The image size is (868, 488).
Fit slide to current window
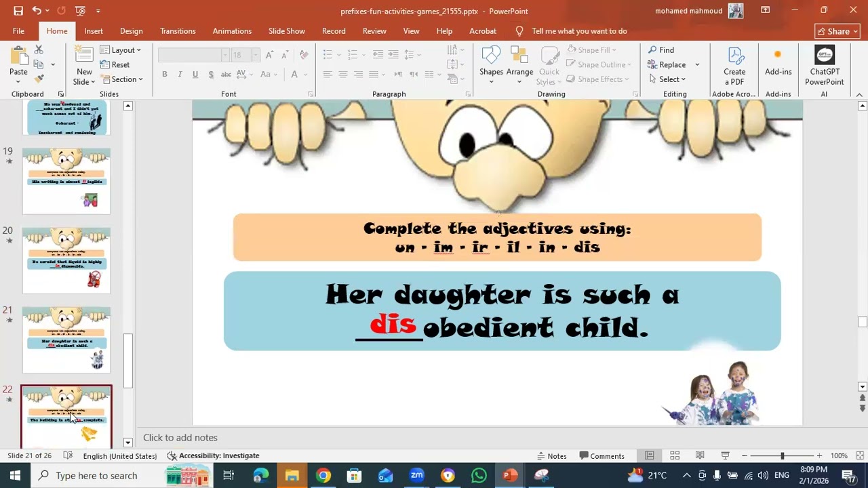pos(861,455)
